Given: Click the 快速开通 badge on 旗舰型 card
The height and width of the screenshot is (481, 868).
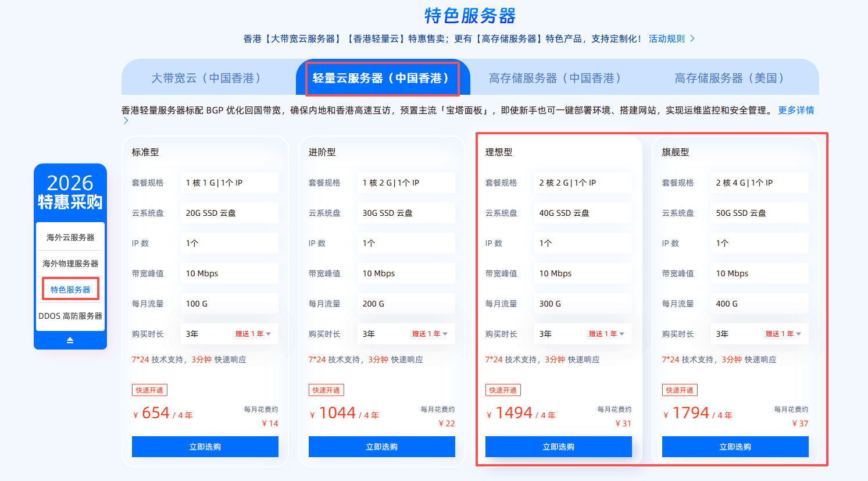Looking at the screenshot, I should (x=680, y=390).
